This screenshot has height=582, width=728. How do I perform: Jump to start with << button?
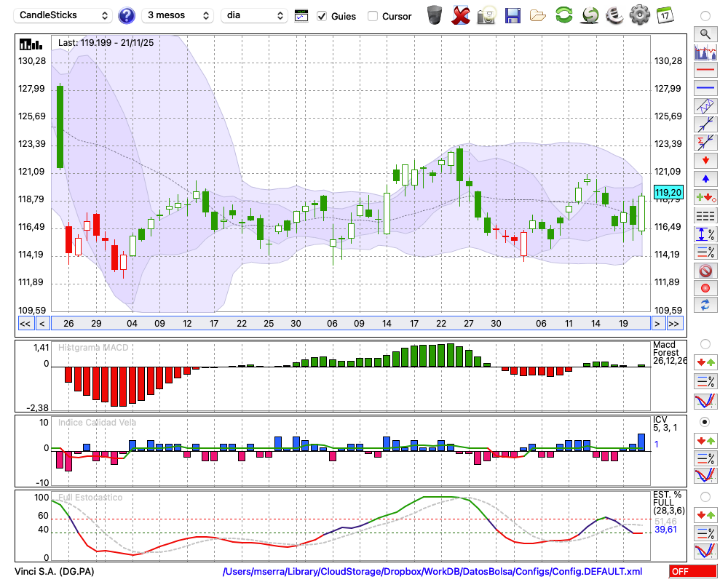click(25, 324)
